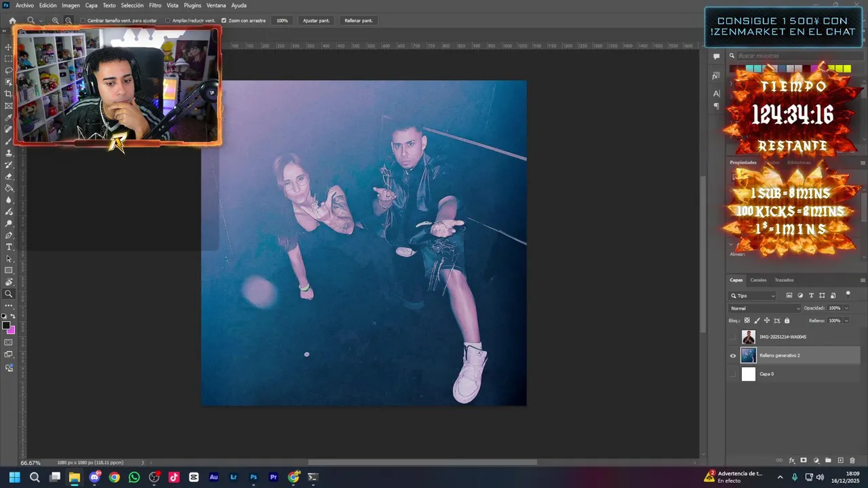Open the Filtro menu
Screen dimensions: 868x488
point(155,5)
